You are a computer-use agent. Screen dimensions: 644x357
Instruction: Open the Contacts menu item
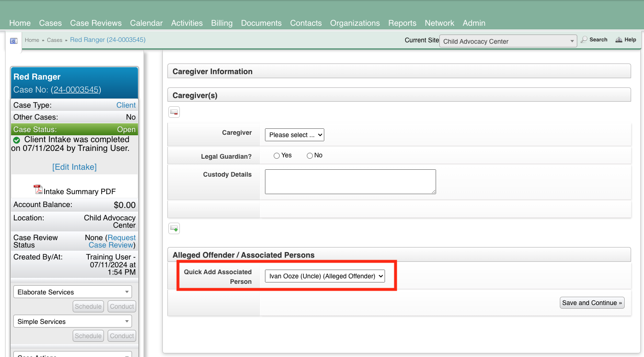(306, 23)
